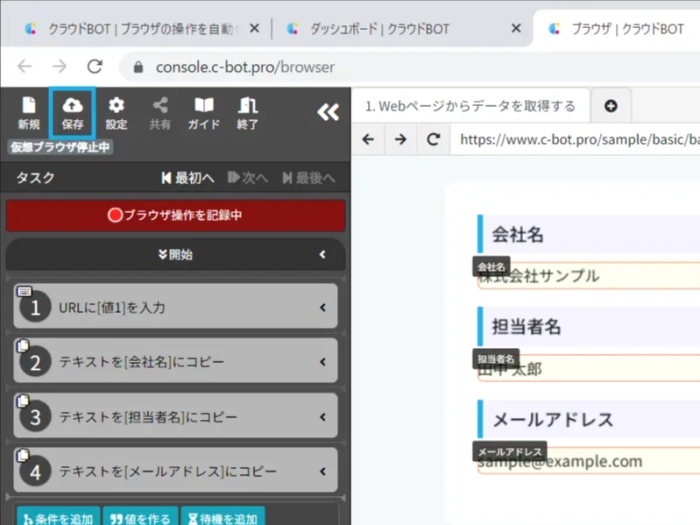Click the 新規 (New) icon

pyautogui.click(x=28, y=113)
